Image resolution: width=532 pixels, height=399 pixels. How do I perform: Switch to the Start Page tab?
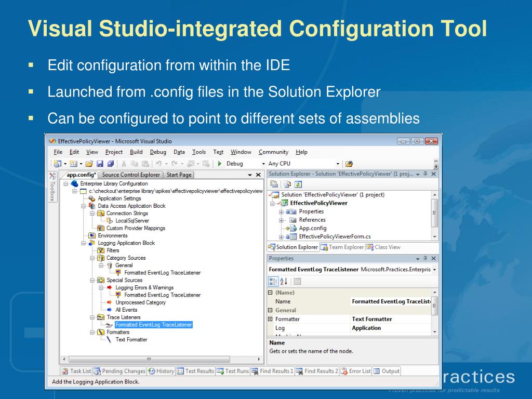[x=179, y=175]
